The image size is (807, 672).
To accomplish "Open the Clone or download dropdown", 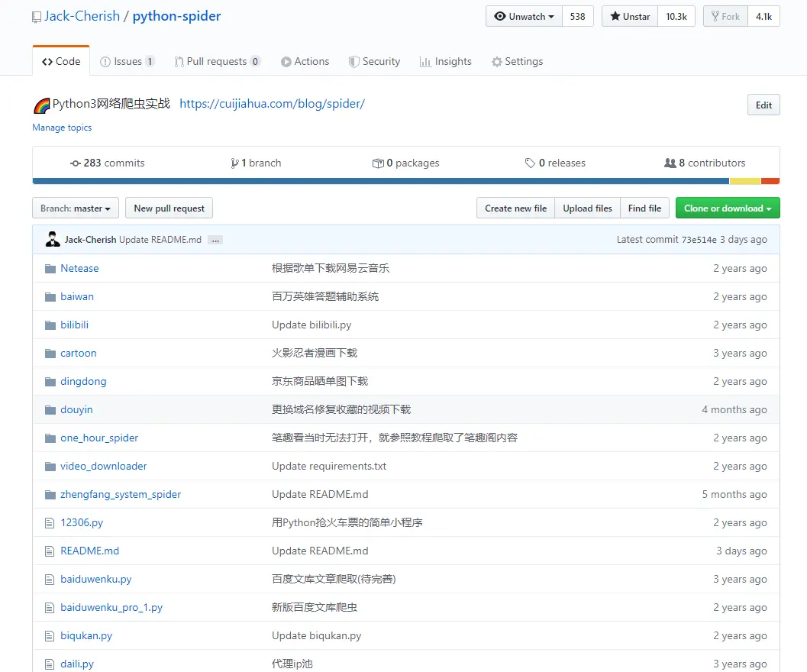I will 727,208.
